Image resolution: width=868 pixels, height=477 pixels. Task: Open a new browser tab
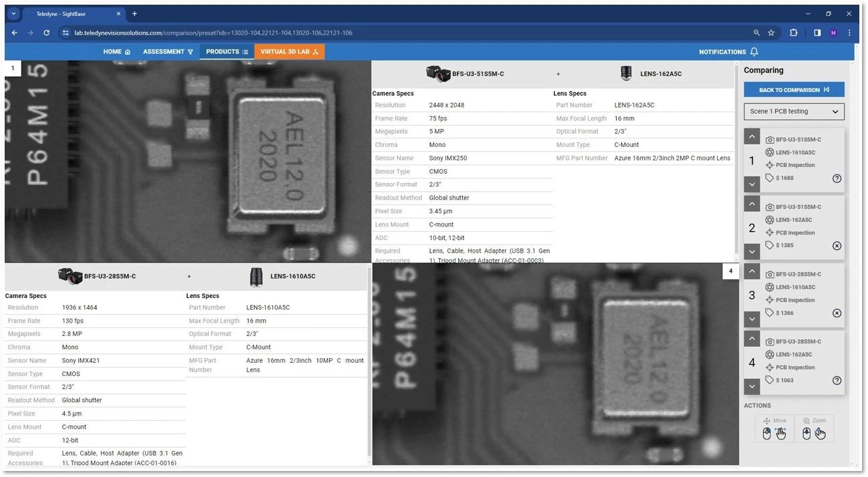point(134,13)
